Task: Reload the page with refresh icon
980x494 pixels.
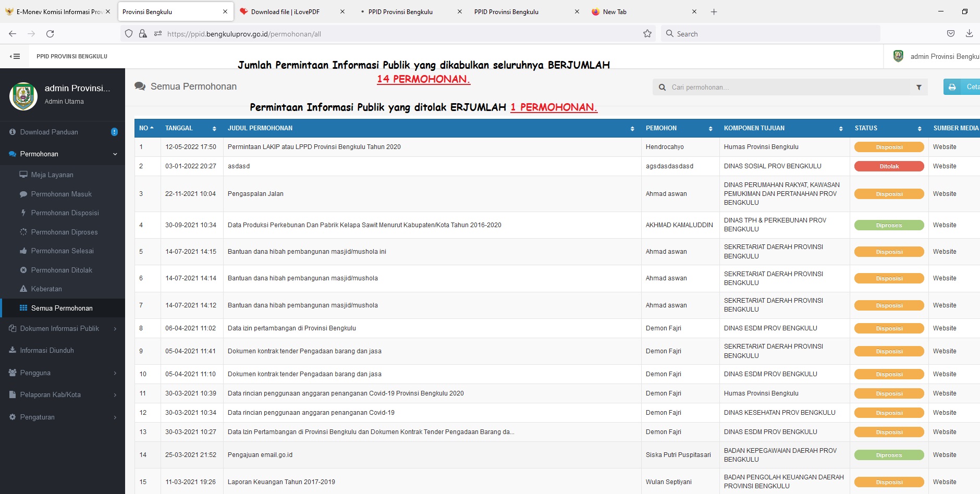Action: [x=50, y=34]
